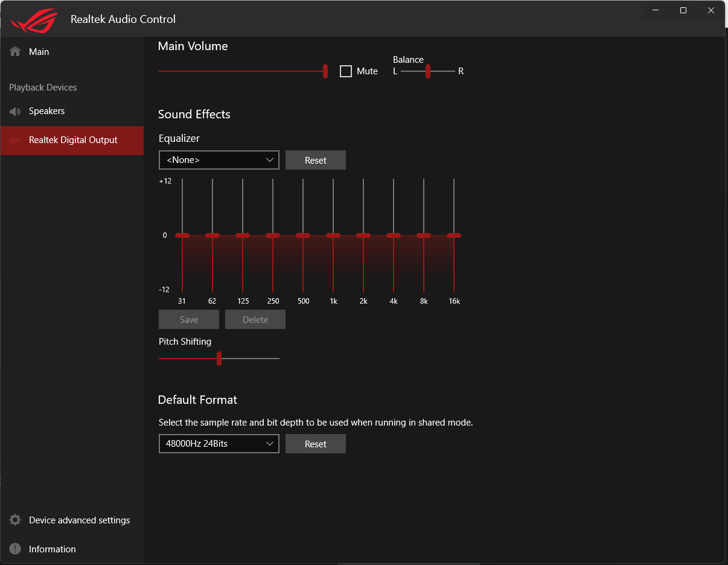Click the speaker icon next to Speakers
Viewport: 728px width, 565px height.
tap(15, 111)
